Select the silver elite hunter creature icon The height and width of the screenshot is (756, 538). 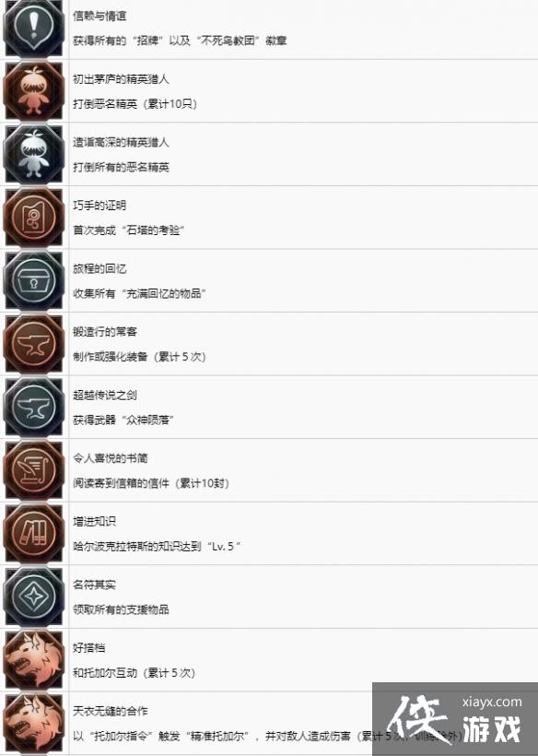(x=34, y=154)
